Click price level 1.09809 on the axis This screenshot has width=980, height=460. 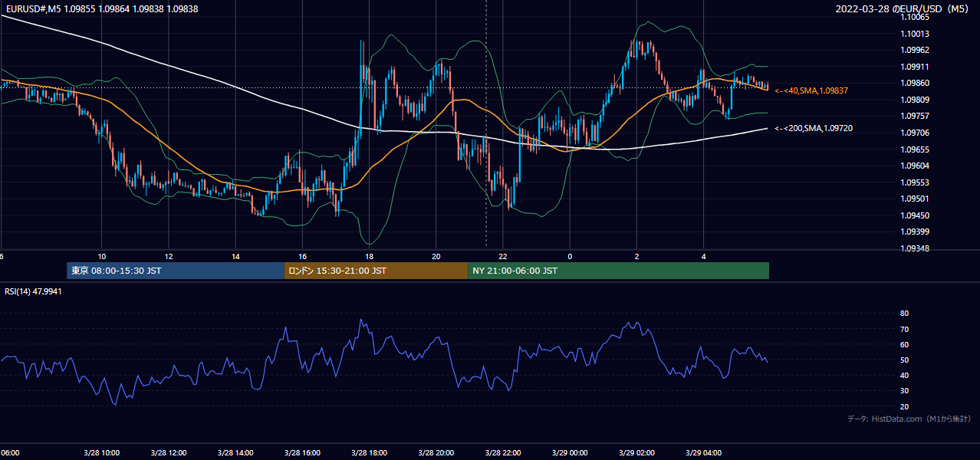coord(914,100)
